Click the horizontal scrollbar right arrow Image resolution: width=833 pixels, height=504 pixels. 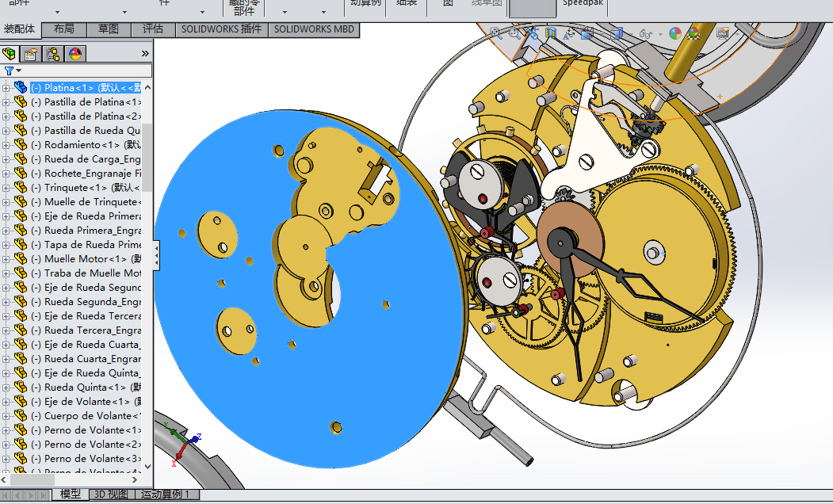[135, 479]
